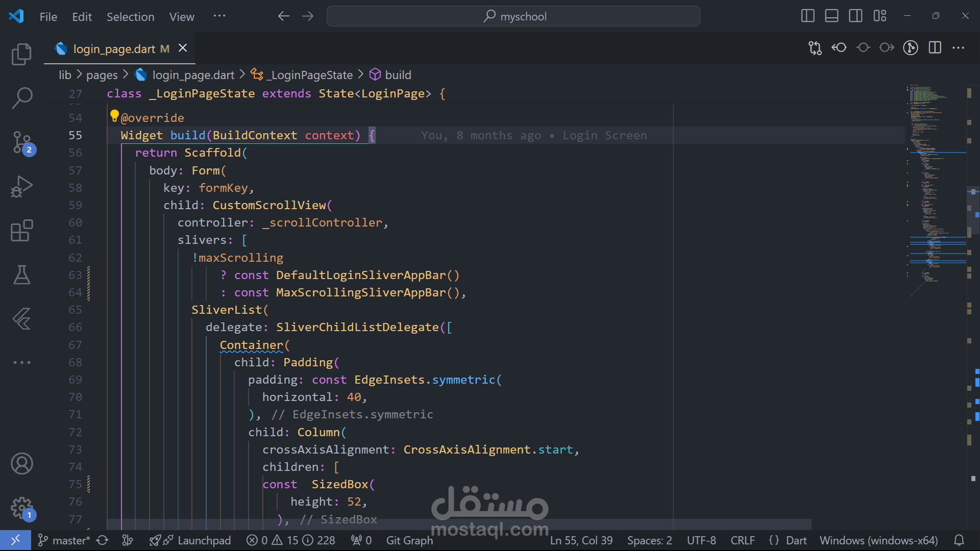
Task: Open the Run and Debug view
Action: pos(21,186)
